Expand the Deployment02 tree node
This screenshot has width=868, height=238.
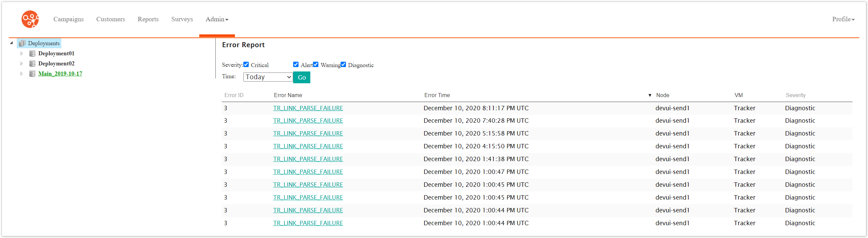coord(22,63)
